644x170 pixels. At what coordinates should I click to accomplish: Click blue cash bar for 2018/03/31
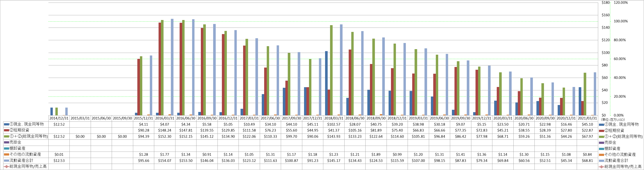[x=326, y=83]
